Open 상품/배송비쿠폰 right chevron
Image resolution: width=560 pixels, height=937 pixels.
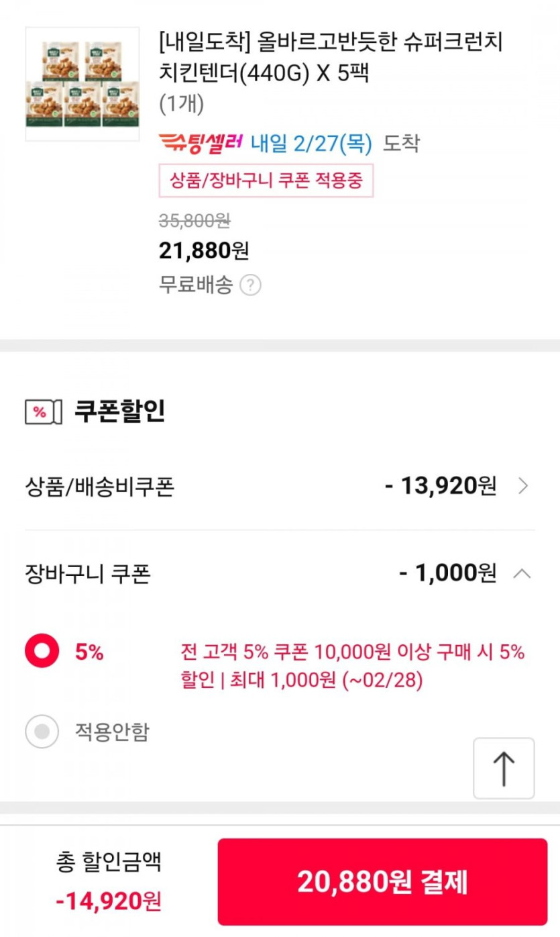[x=524, y=486]
